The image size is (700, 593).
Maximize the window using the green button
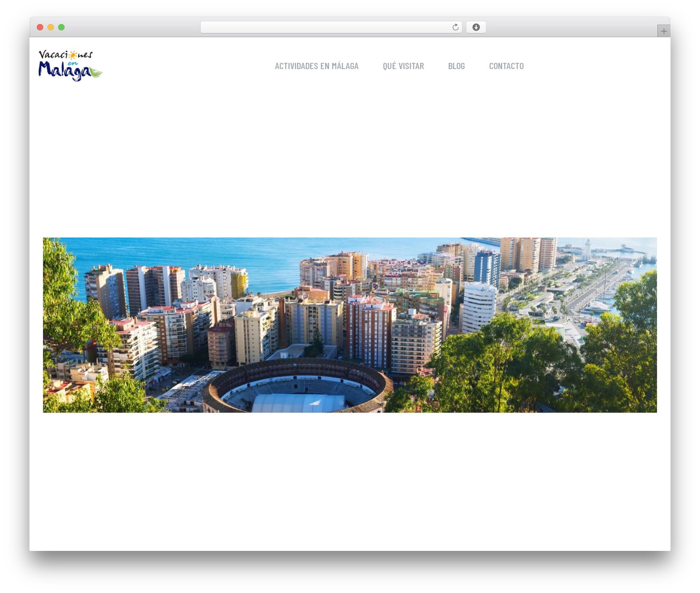tap(61, 27)
